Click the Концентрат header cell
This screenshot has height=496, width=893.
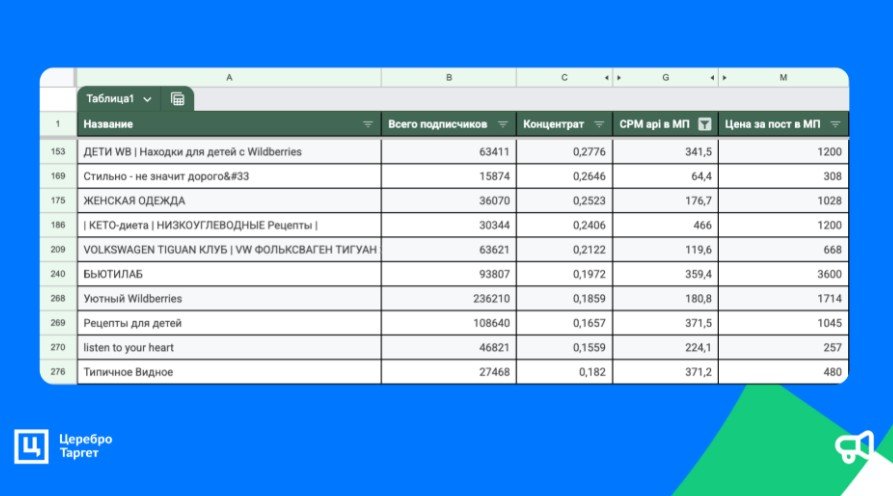(564, 124)
